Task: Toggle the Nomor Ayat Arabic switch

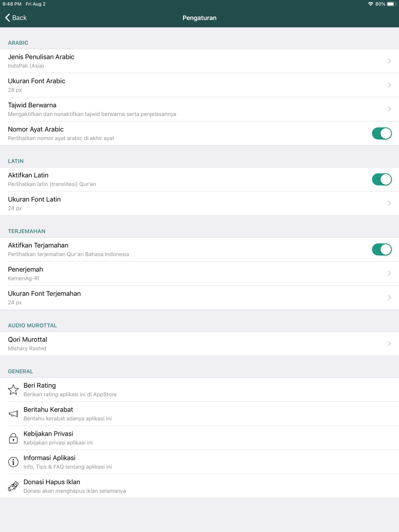Action: [x=381, y=133]
